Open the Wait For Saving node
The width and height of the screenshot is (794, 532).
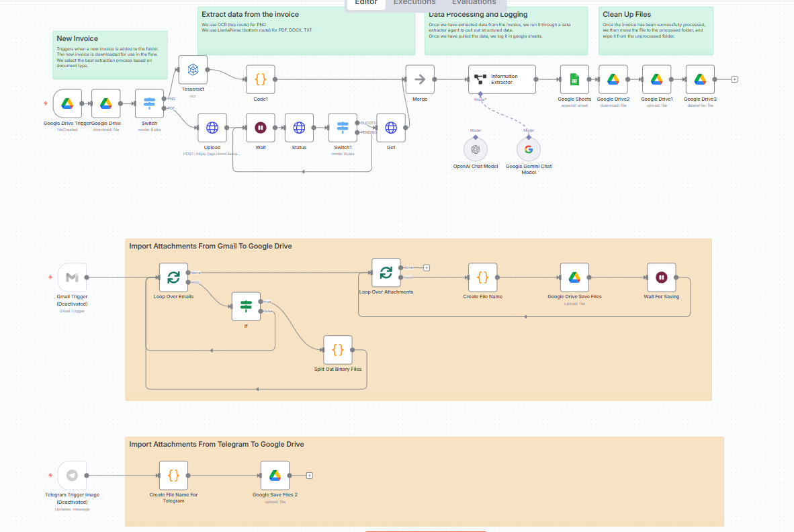click(661, 277)
